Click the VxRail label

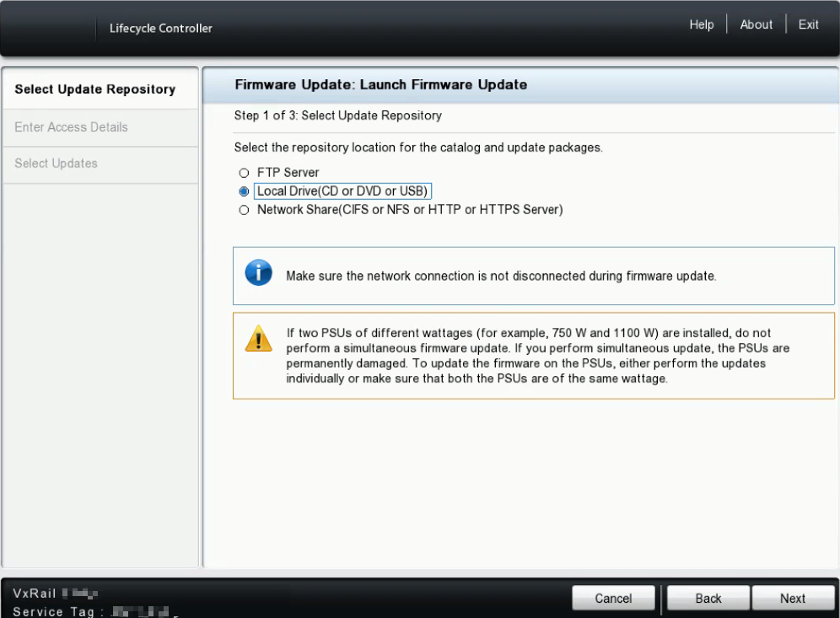point(31,593)
